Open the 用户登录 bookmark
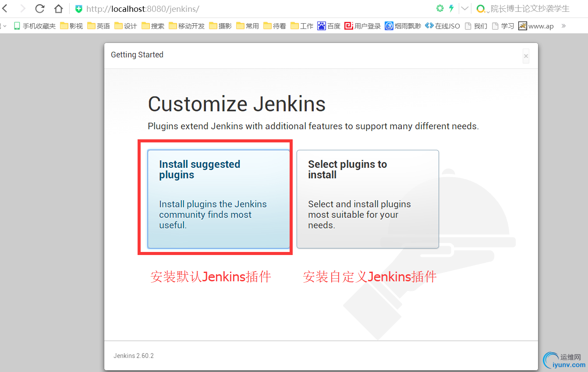Image resolution: width=588 pixels, height=372 pixels. [363, 26]
